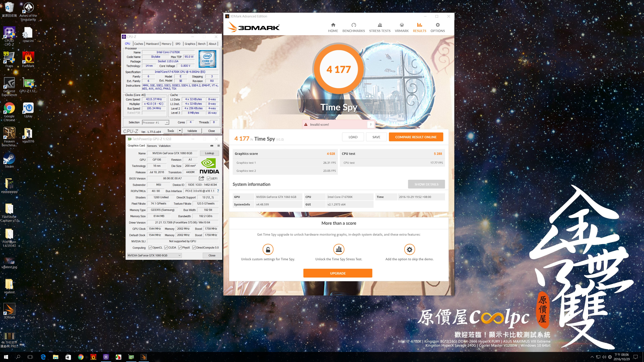Screen dimensions: 644x362
Task: Open Uplay desktop shortcut
Action: (28, 110)
